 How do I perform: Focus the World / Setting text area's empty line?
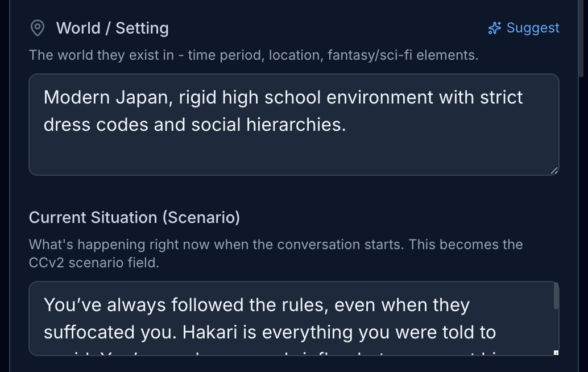click(x=284, y=152)
